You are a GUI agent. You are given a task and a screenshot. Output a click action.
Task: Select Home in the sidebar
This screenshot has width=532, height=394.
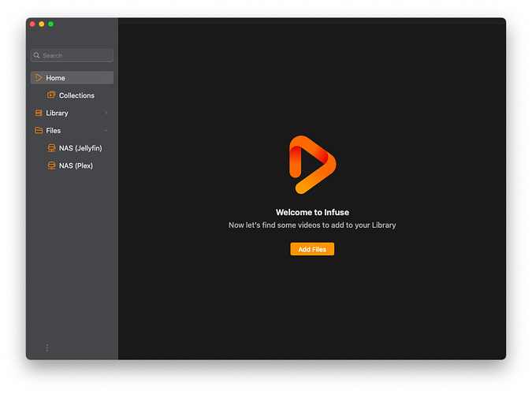72,78
